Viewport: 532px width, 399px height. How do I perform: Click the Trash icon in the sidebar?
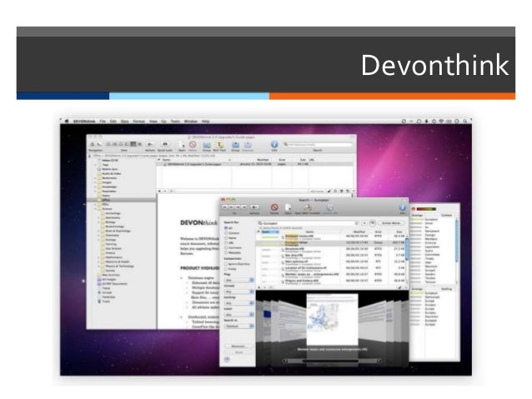(x=99, y=301)
